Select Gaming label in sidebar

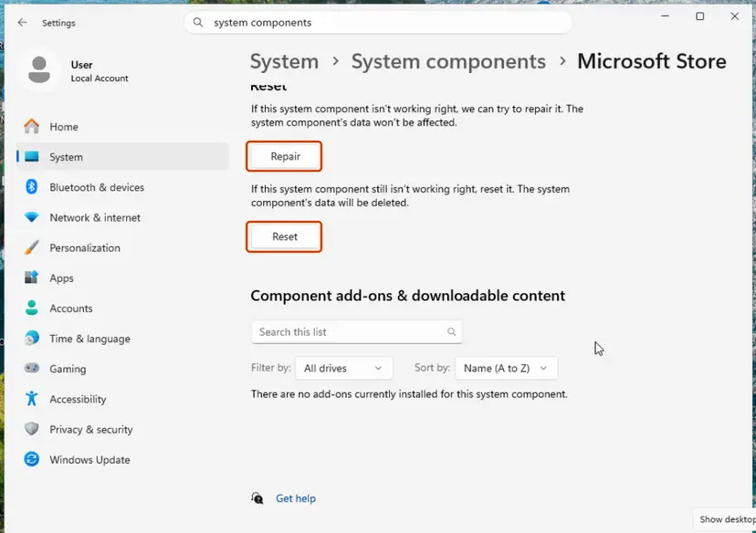(x=68, y=369)
